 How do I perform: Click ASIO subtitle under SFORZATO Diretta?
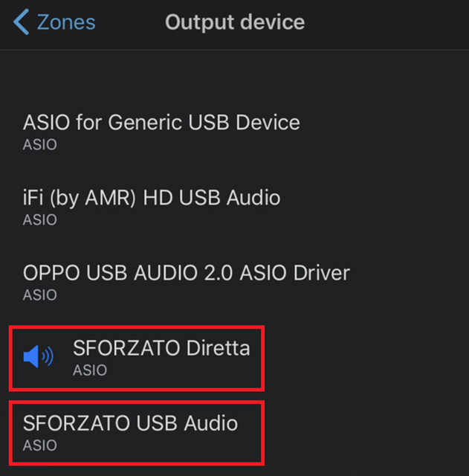pyautogui.click(x=90, y=370)
